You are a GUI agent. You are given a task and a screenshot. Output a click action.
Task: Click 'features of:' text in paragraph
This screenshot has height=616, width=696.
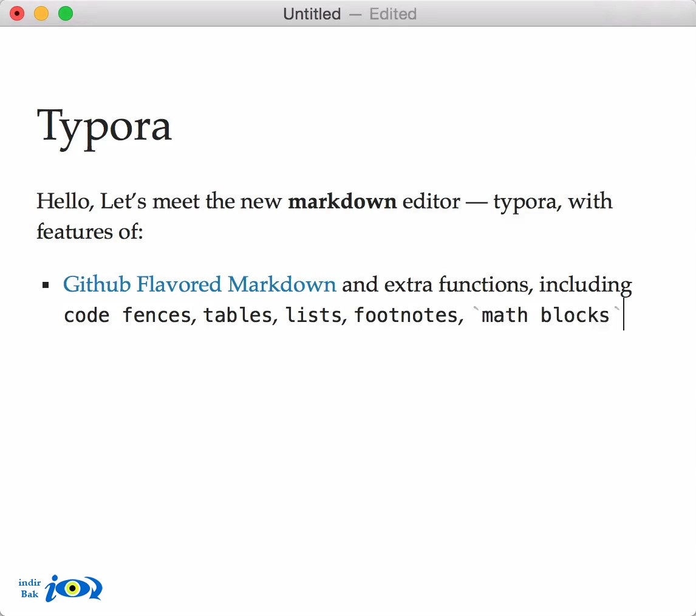pyautogui.click(x=90, y=232)
